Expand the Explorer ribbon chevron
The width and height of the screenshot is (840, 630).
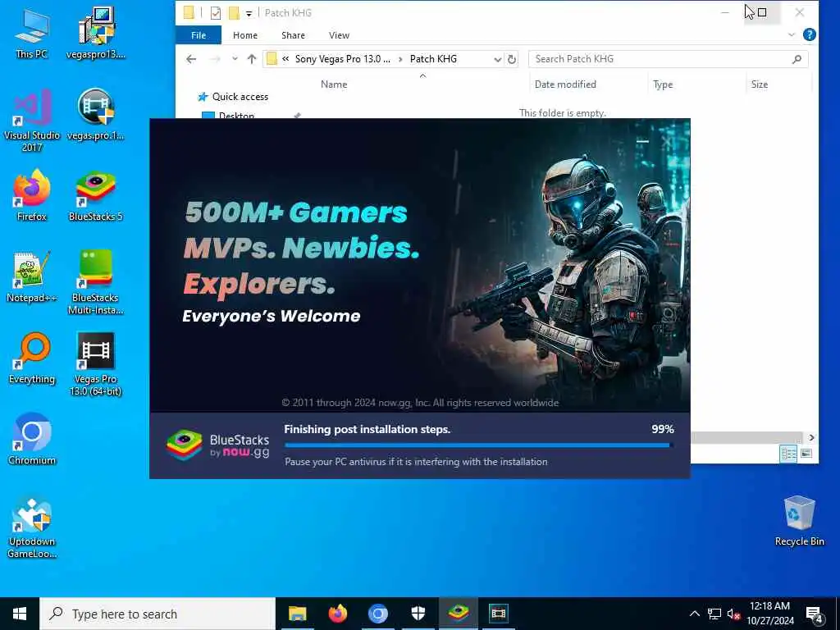(792, 34)
